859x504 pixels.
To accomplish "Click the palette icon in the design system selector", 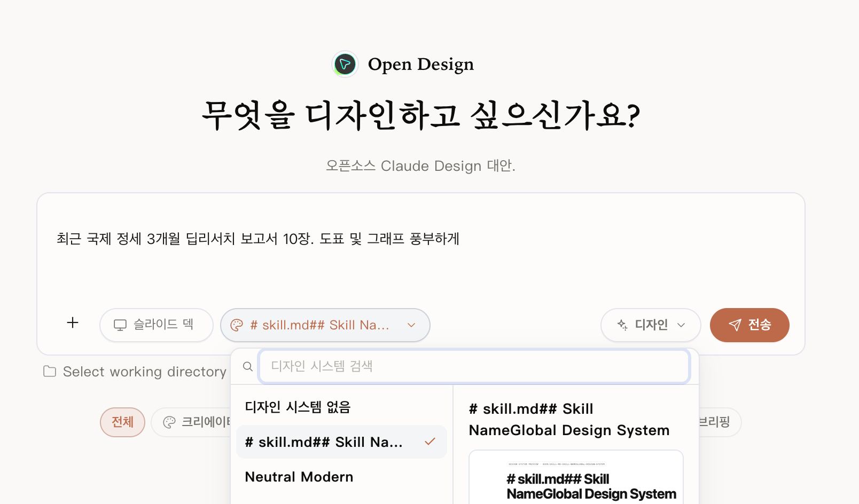I will coord(237,325).
